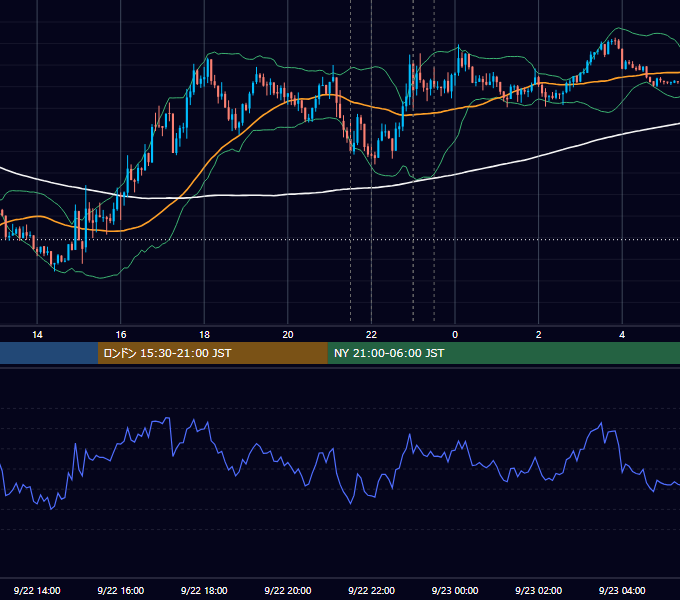
Task: Click the 0 hour axis label
Action: click(455, 335)
